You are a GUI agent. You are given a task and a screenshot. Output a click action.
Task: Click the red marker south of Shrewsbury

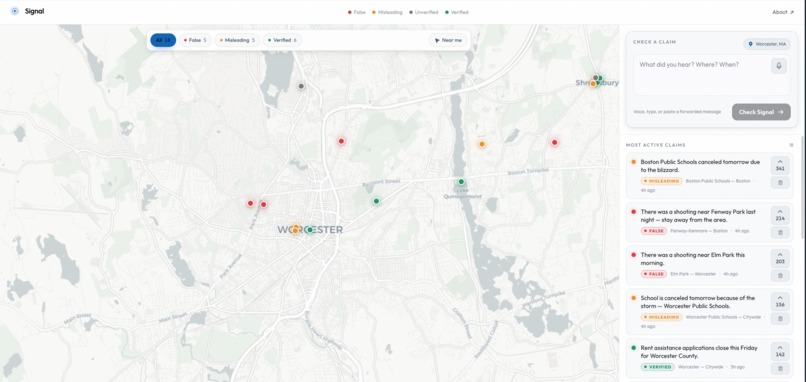click(x=554, y=142)
